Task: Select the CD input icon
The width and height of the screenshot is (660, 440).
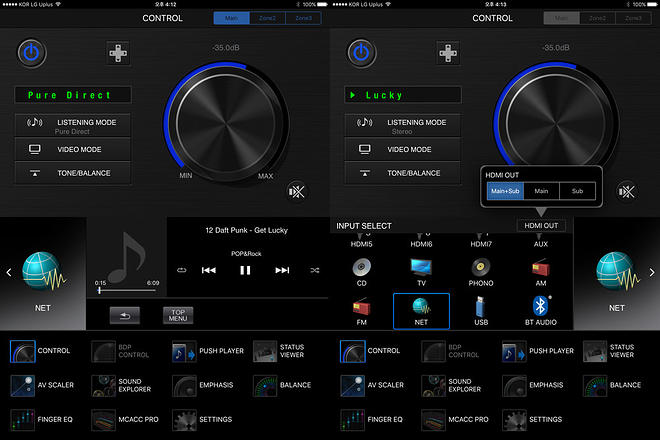Action: (362, 268)
